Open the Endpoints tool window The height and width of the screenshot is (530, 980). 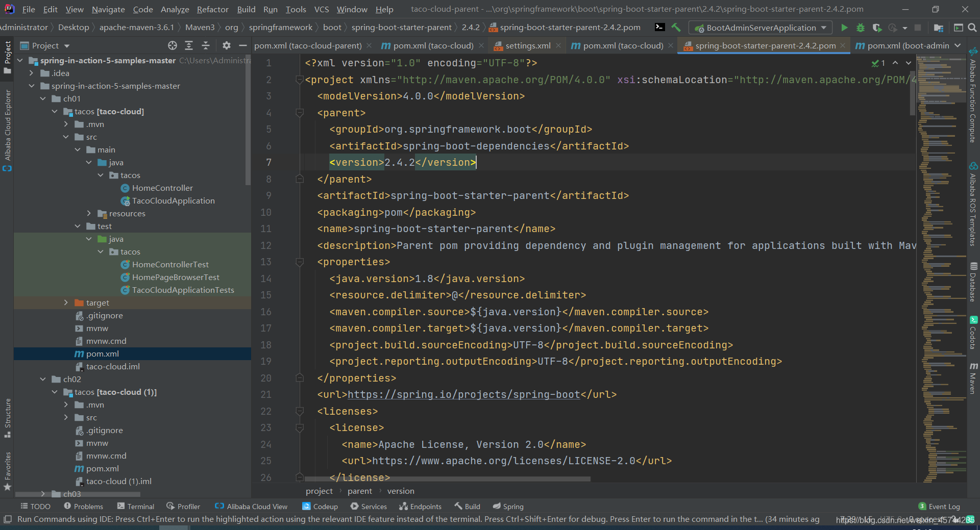pos(420,507)
